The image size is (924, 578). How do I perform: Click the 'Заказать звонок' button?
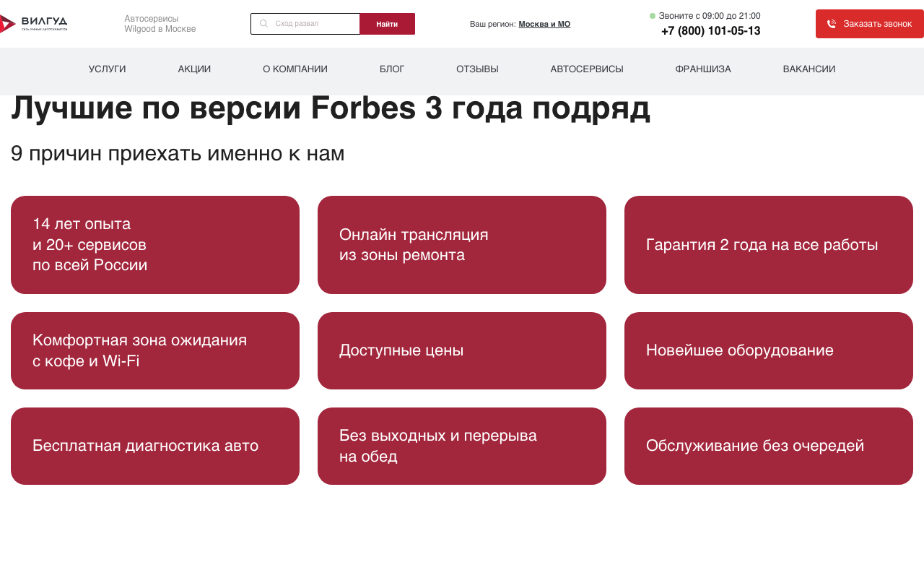870,24
